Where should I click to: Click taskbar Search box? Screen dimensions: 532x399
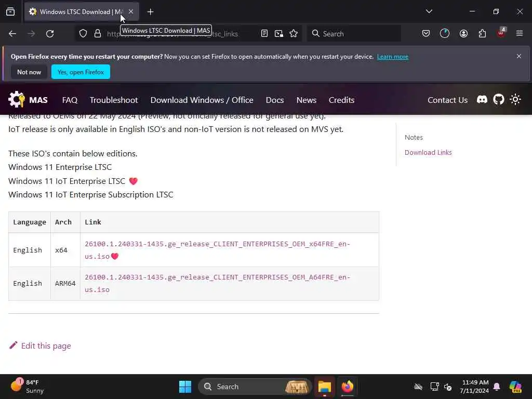click(255, 387)
